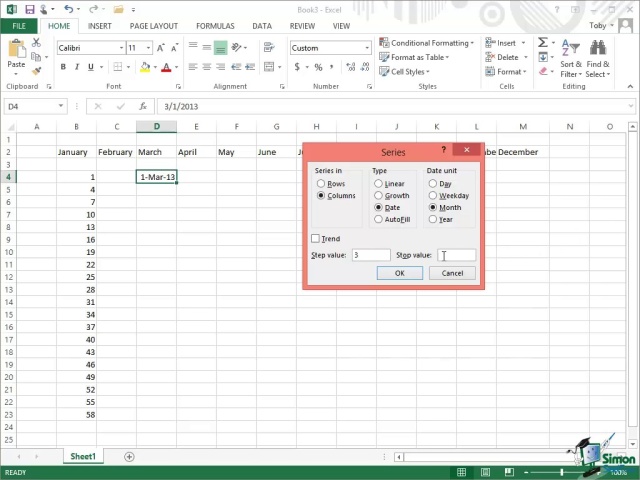Screen dimensions: 640x480
Task: Switch to Page Layout view in status bar
Action: click(x=485, y=472)
